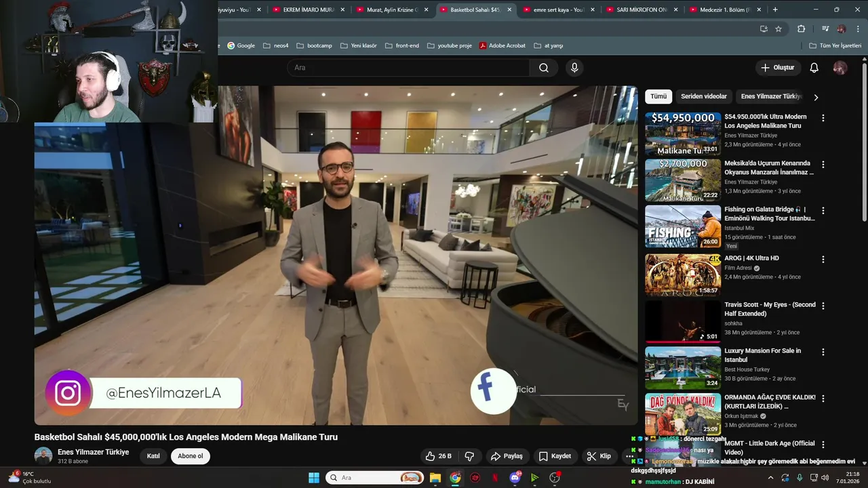Viewport: 868px width, 488px height.
Task: Click the Oluştur create button
Action: [777, 68]
